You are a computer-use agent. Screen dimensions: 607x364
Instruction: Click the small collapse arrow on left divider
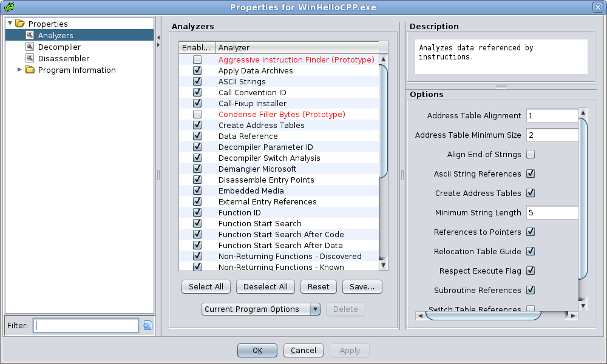[158, 38]
